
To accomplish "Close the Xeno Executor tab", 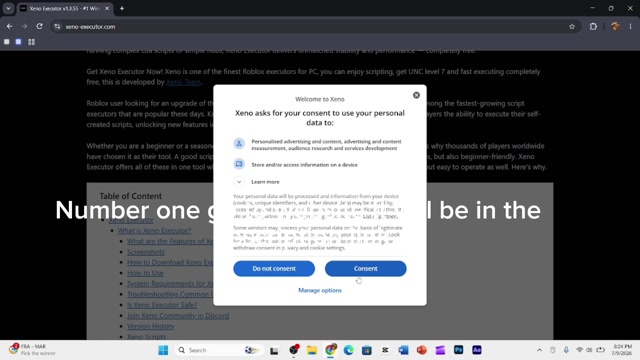I will click(x=107, y=8).
